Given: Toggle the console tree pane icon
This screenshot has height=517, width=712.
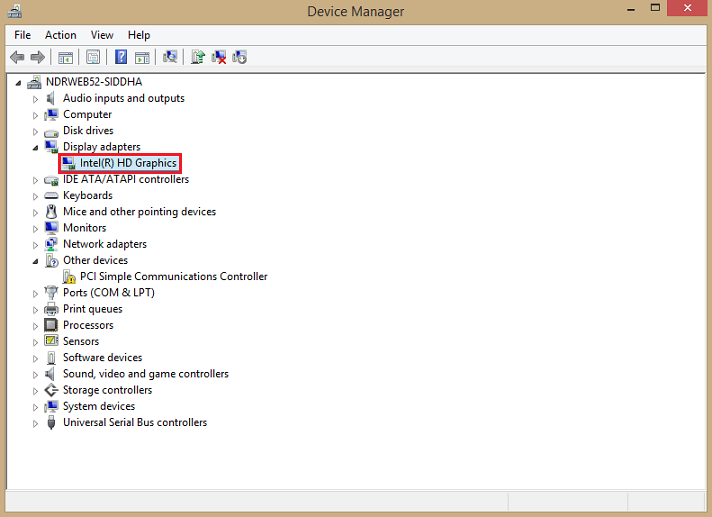Looking at the screenshot, I should click(x=65, y=57).
